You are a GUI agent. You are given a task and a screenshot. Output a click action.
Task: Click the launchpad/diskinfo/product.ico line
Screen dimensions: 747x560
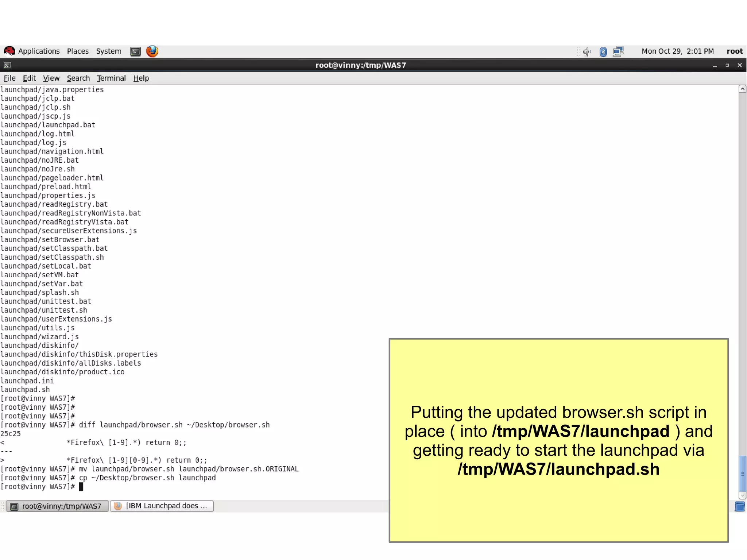pos(62,372)
